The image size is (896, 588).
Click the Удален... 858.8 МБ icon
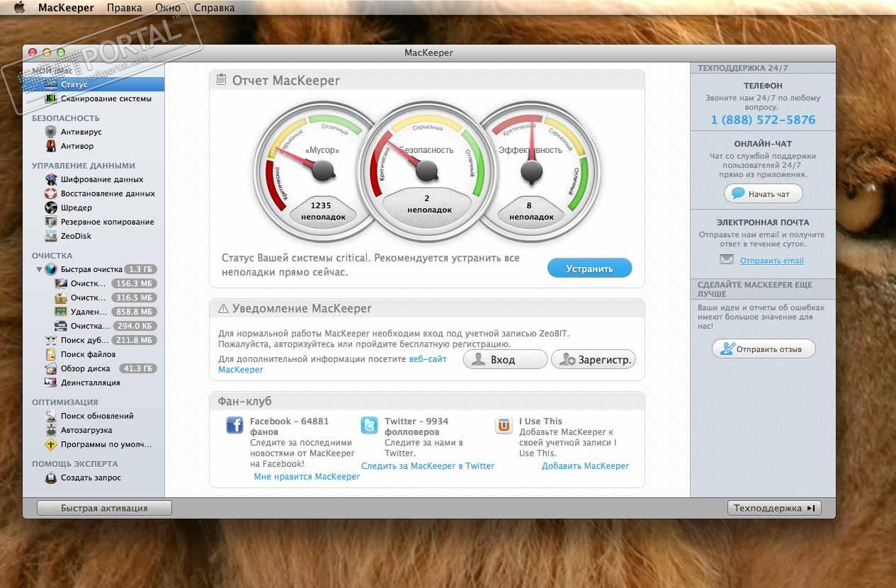point(61,312)
